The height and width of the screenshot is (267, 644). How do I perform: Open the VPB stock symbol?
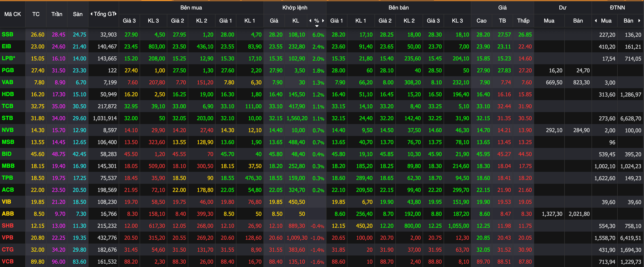point(7,237)
